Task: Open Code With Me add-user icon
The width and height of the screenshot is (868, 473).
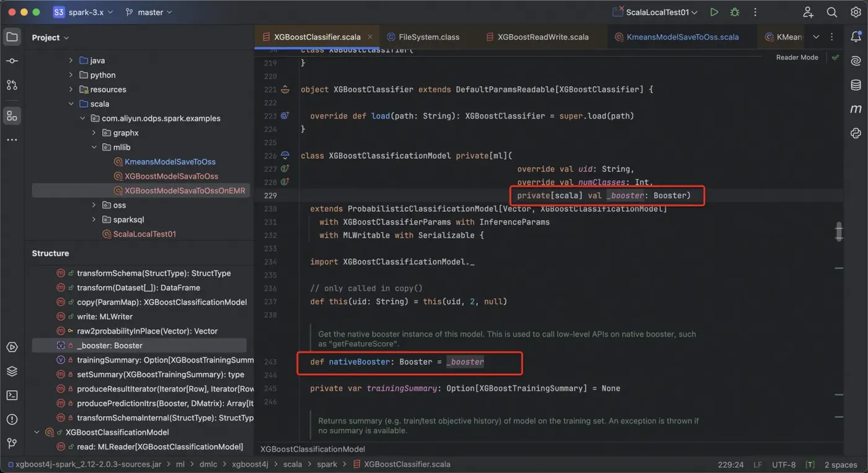Action: click(808, 12)
